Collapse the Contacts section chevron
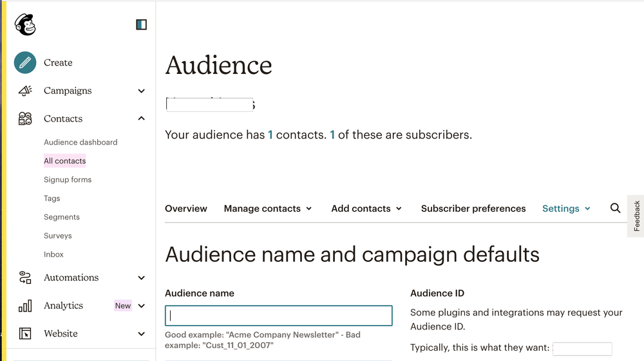The image size is (644, 361). point(142,118)
